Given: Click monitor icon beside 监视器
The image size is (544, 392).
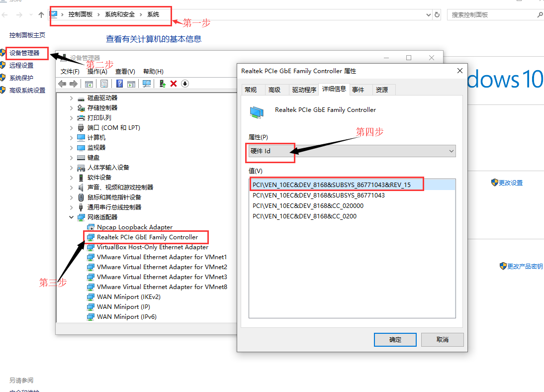Looking at the screenshot, I should (x=81, y=148).
